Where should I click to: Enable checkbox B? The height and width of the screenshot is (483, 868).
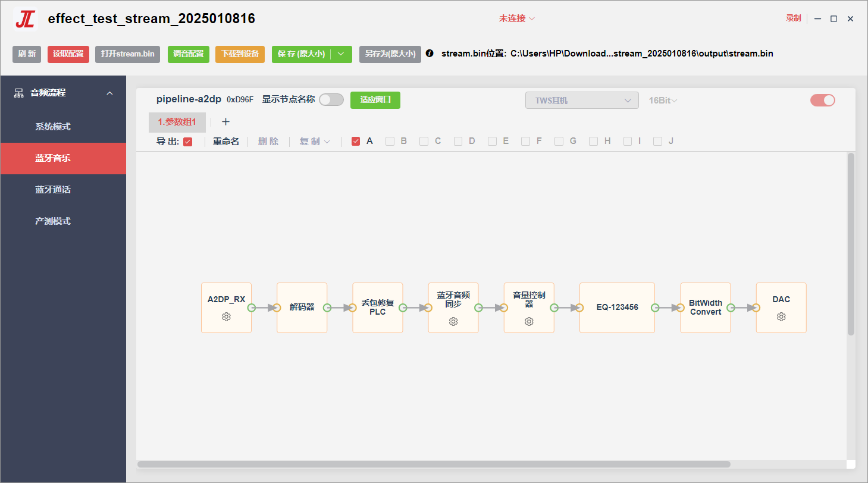click(390, 142)
